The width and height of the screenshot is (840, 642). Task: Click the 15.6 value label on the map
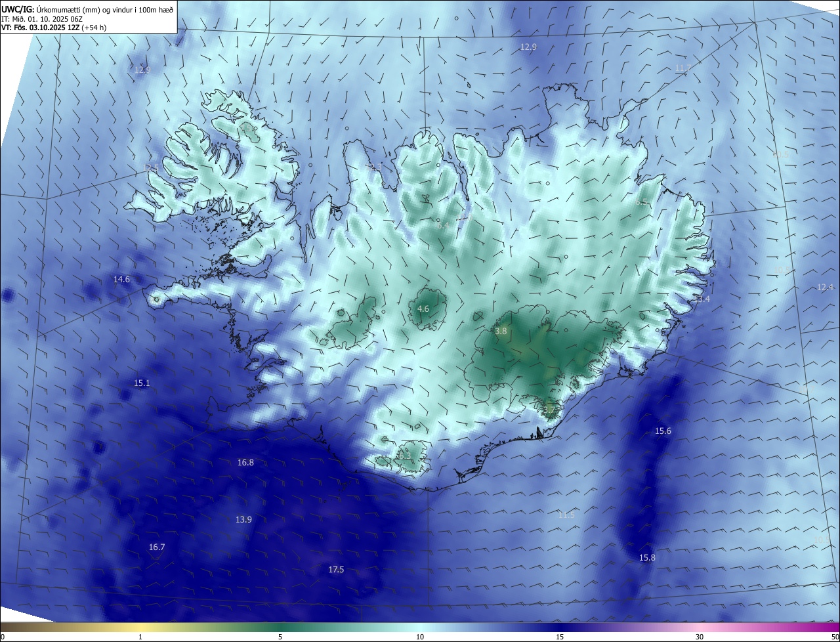click(663, 431)
